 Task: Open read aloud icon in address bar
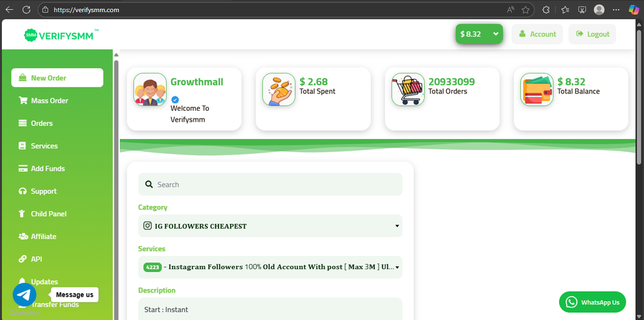tap(511, 10)
